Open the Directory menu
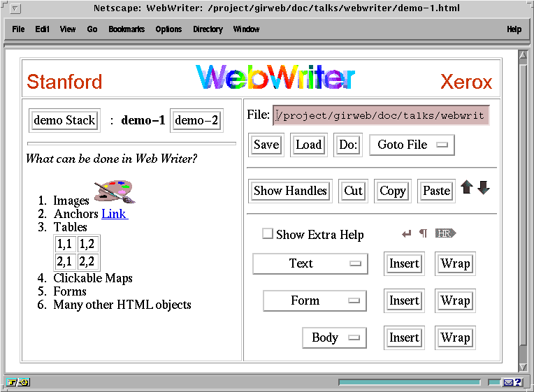The height and width of the screenshot is (392, 534). pos(208,29)
